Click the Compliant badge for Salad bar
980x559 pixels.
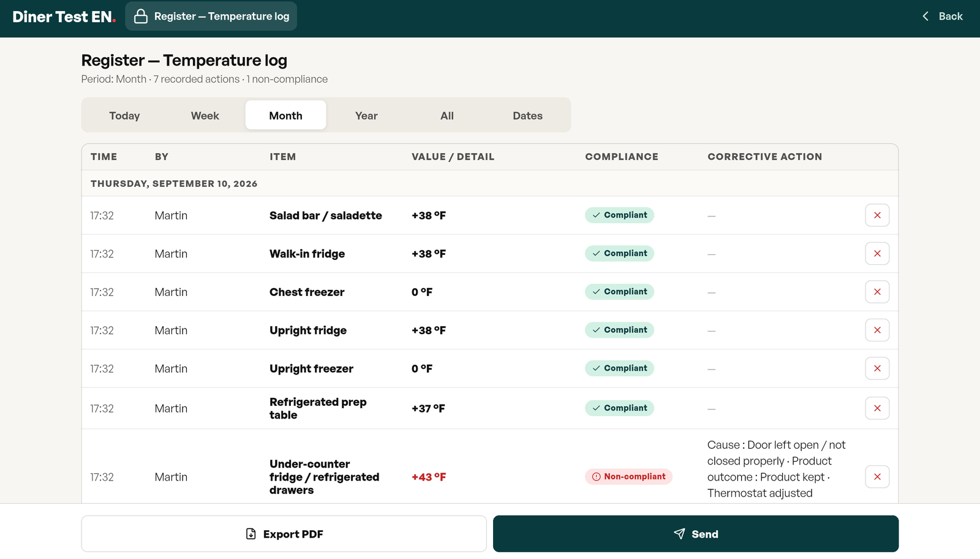coord(619,215)
